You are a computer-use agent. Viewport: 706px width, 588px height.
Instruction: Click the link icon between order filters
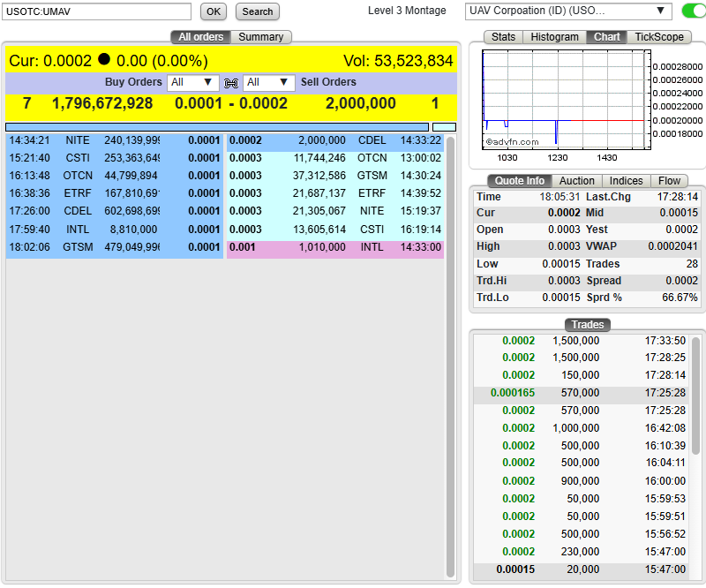coord(231,83)
